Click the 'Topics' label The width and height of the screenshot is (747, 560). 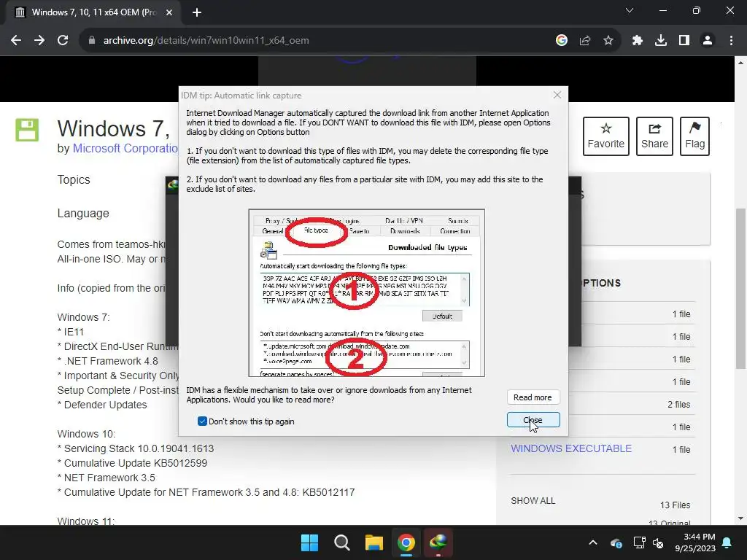coord(74,179)
